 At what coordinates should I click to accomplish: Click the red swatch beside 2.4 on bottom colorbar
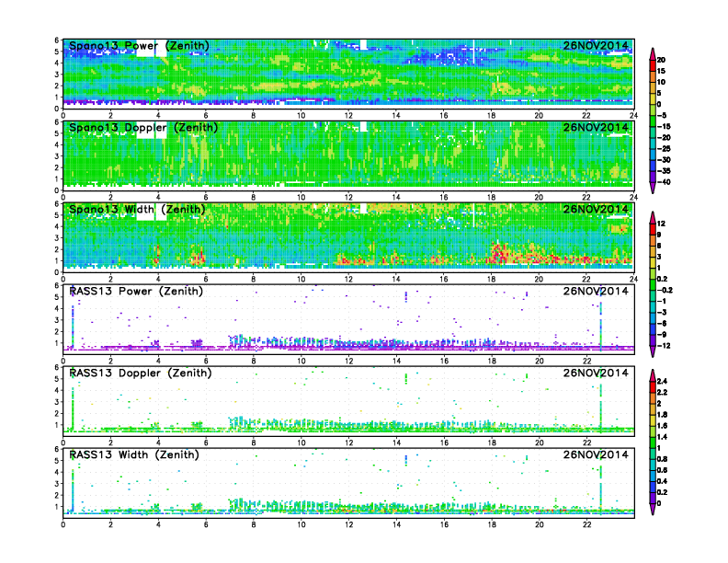click(653, 386)
